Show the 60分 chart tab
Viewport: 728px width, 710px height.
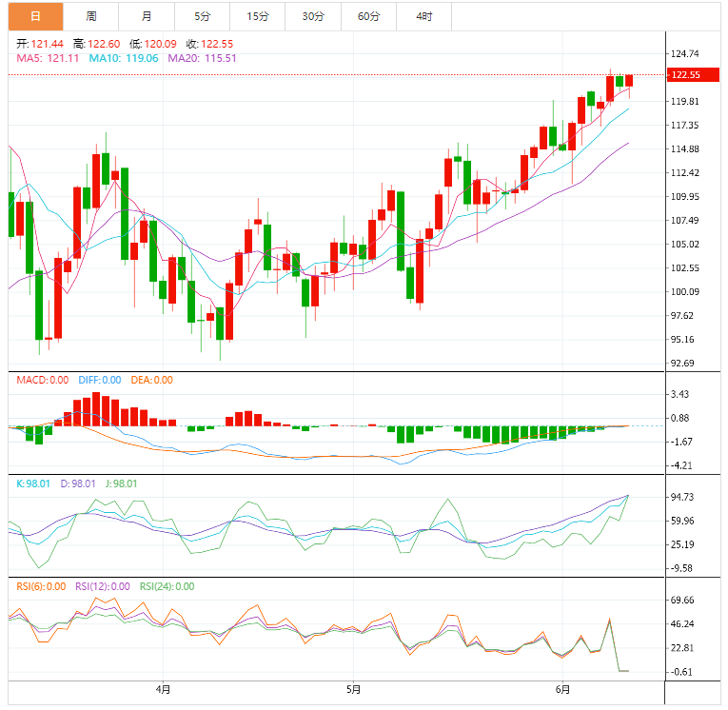coord(368,16)
